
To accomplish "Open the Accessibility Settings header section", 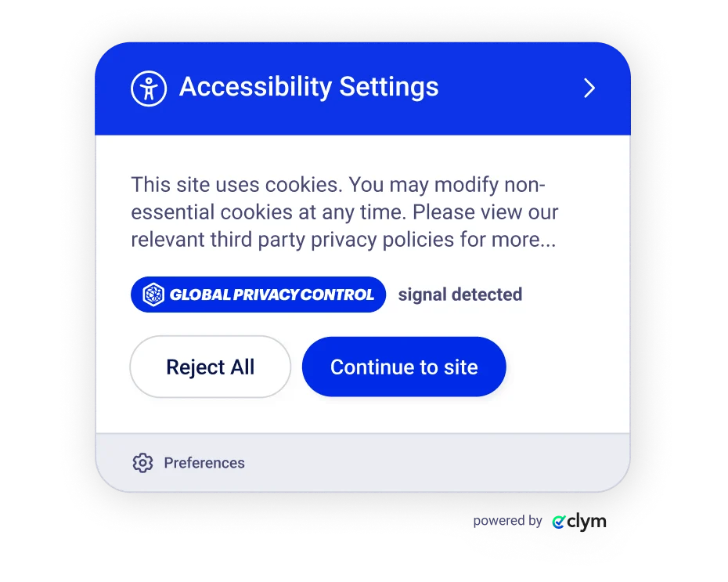I will click(362, 88).
